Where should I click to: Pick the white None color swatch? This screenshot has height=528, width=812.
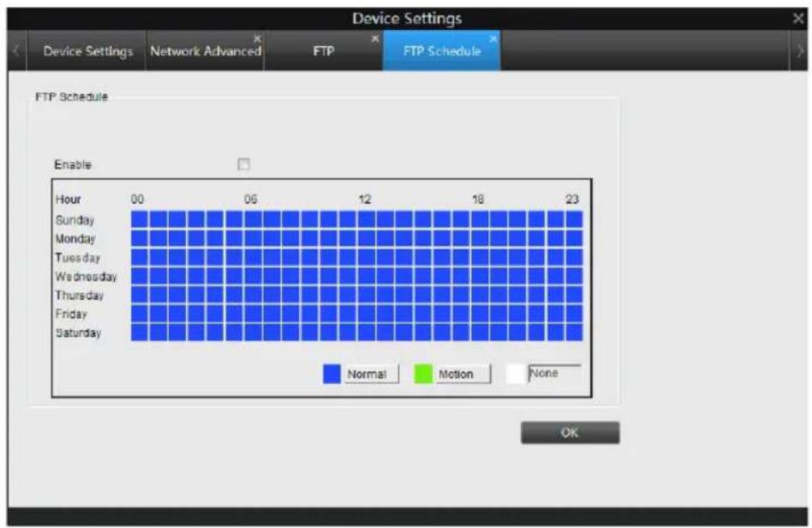click(x=515, y=373)
